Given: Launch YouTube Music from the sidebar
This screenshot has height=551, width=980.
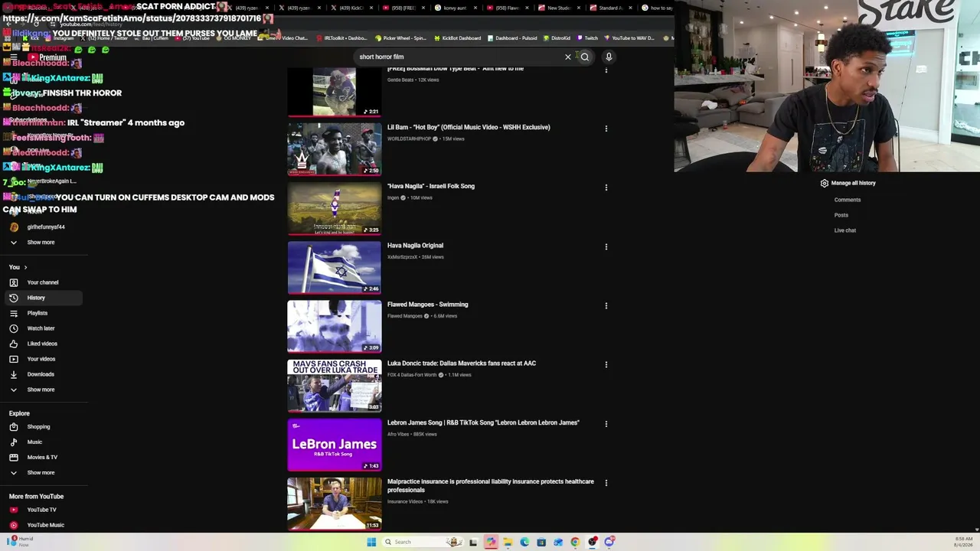Looking at the screenshot, I should point(42,525).
